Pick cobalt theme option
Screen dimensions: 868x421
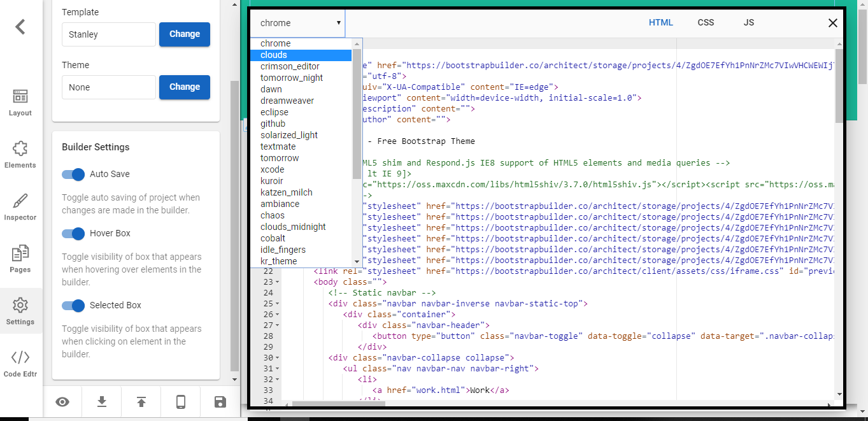pyautogui.click(x=301, y=238)
